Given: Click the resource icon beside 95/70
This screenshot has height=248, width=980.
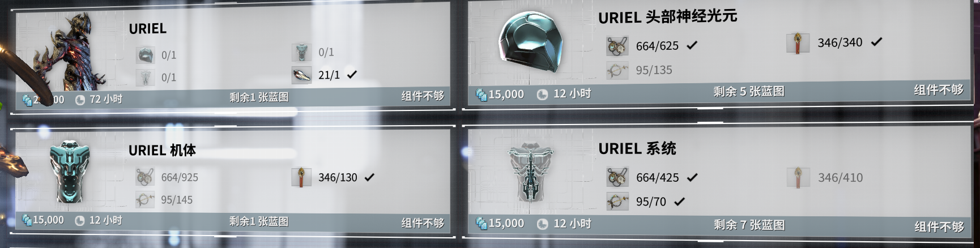Looking at the screenshot, I should point(617,202).
